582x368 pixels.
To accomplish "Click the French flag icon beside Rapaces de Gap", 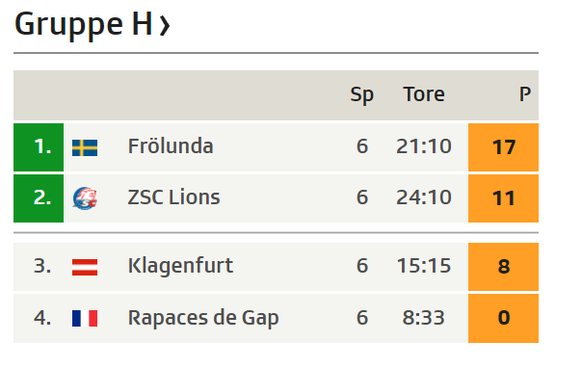I will (x=85, y=318).
